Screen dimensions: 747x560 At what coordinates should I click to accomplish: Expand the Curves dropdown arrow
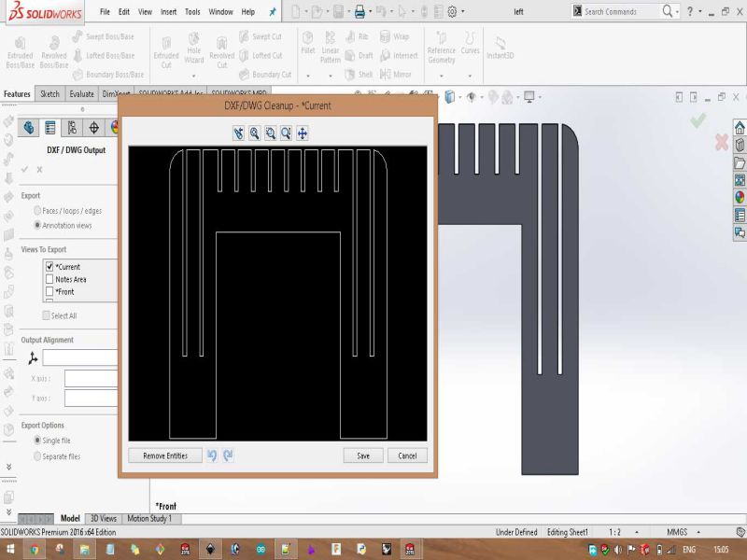pos(470,76)
